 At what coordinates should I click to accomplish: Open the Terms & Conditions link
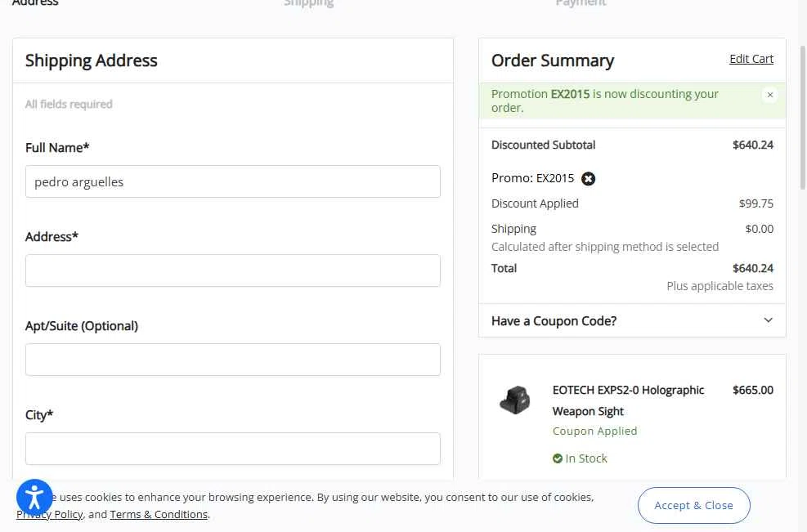159,514
